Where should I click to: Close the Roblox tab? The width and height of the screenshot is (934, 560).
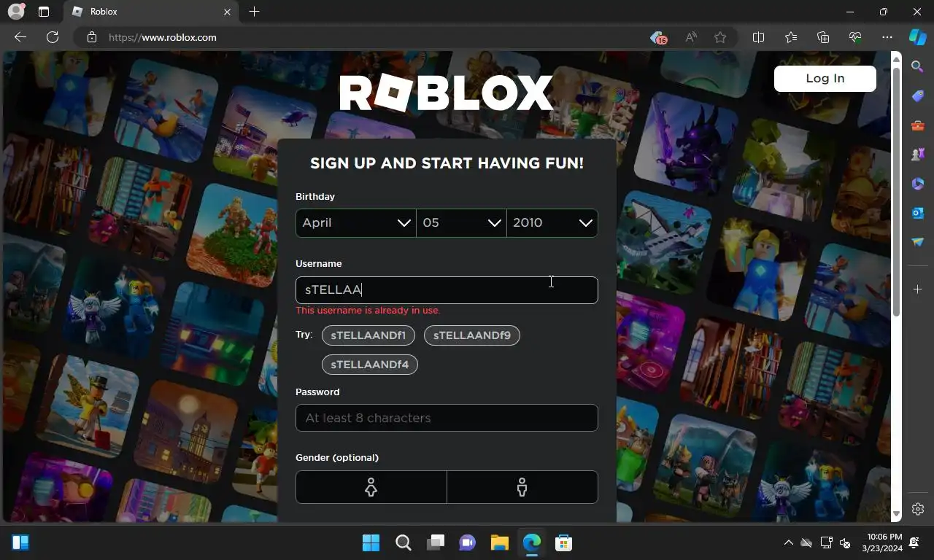227,12
